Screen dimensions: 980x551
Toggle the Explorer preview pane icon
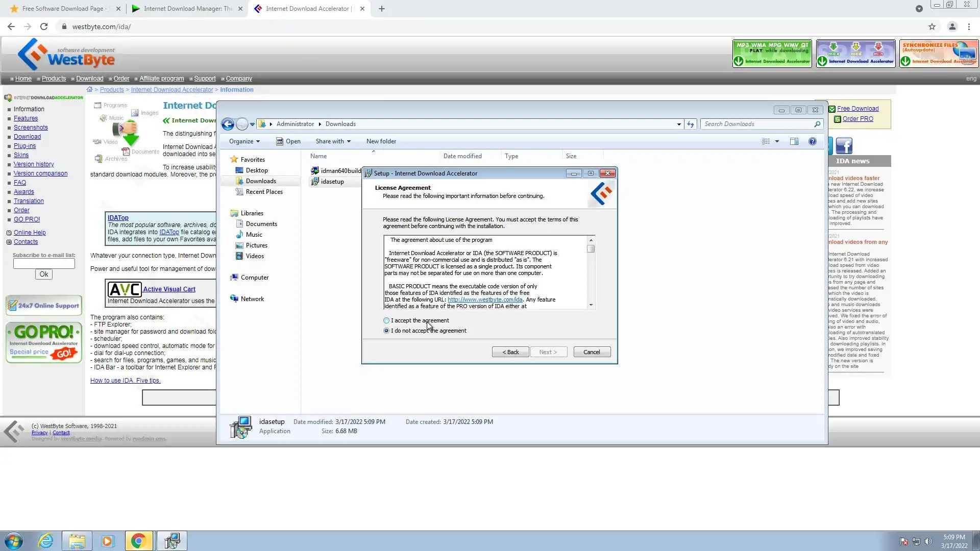[x=794, y=141]
